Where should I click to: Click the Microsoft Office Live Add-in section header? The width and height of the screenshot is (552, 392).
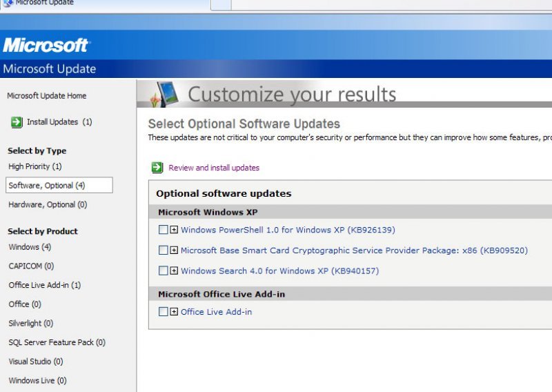pos(221,294)
